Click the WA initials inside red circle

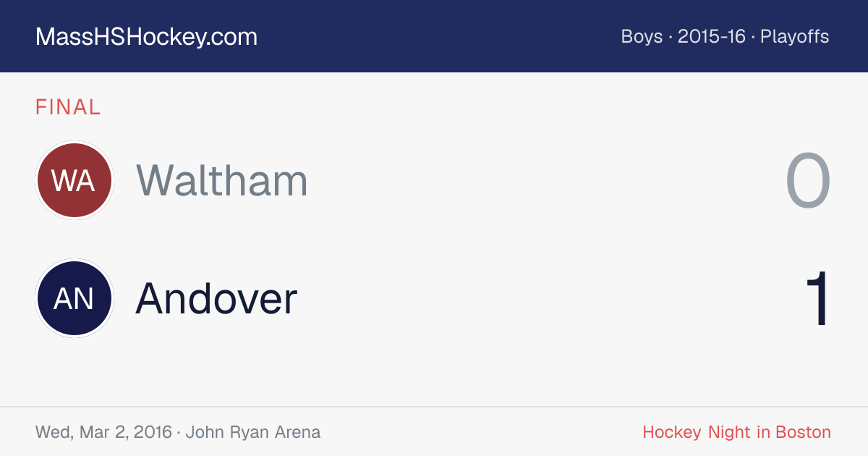click(74, 180)
